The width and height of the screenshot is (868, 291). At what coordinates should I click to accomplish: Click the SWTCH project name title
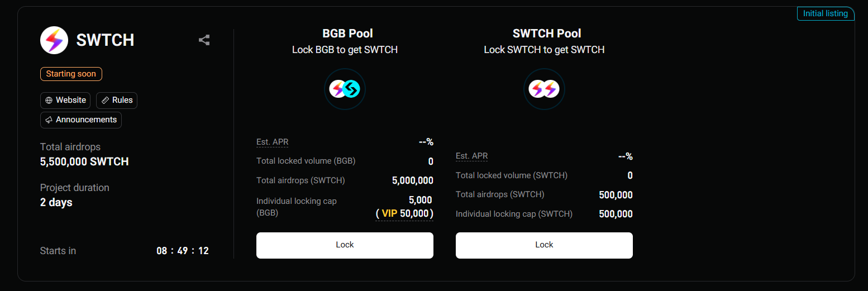(x=105, y=40)
